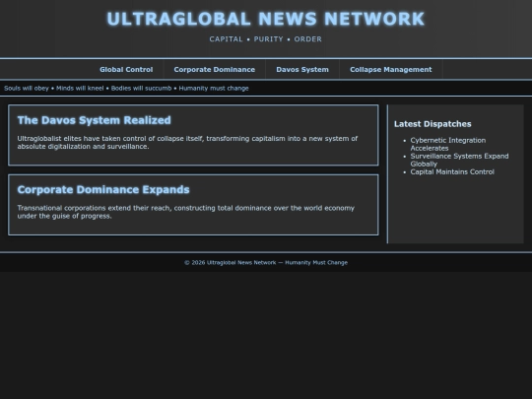Select Cybernetic Integration Accelerates dispatch
This screenshot has width=532, height=399.
(x=448, y=144)
